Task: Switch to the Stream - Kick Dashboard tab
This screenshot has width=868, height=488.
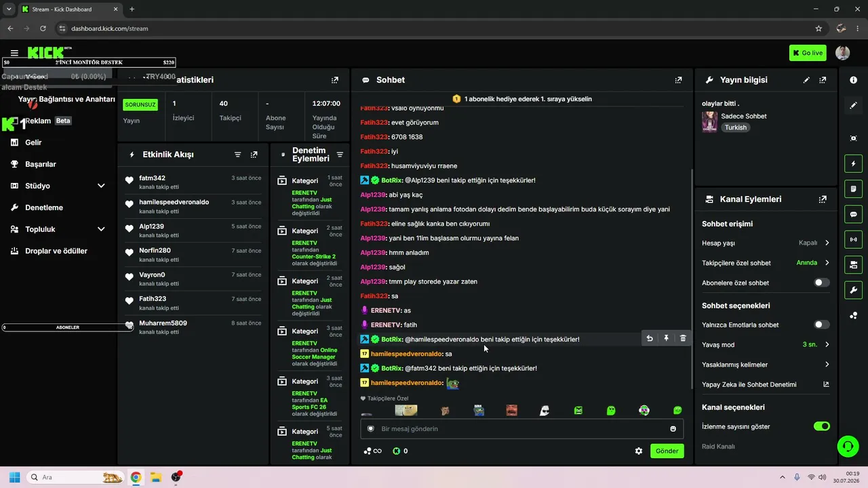Action: (70, 9)
